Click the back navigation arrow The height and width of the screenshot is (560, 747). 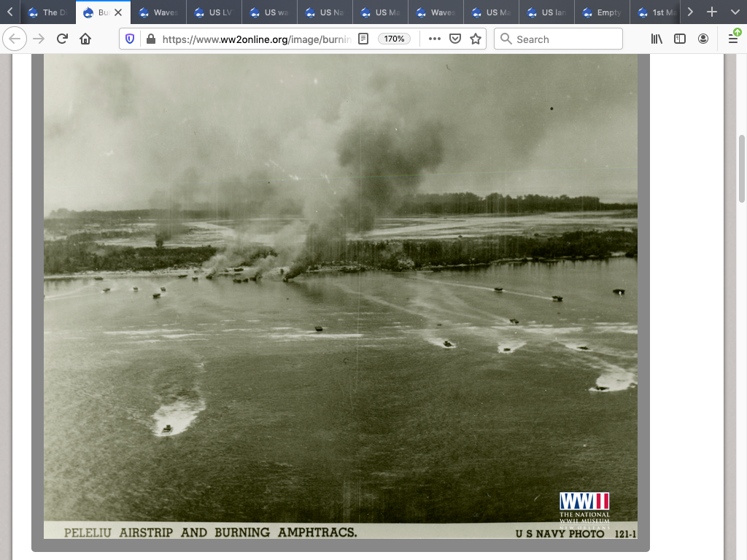tap(15, 39)
